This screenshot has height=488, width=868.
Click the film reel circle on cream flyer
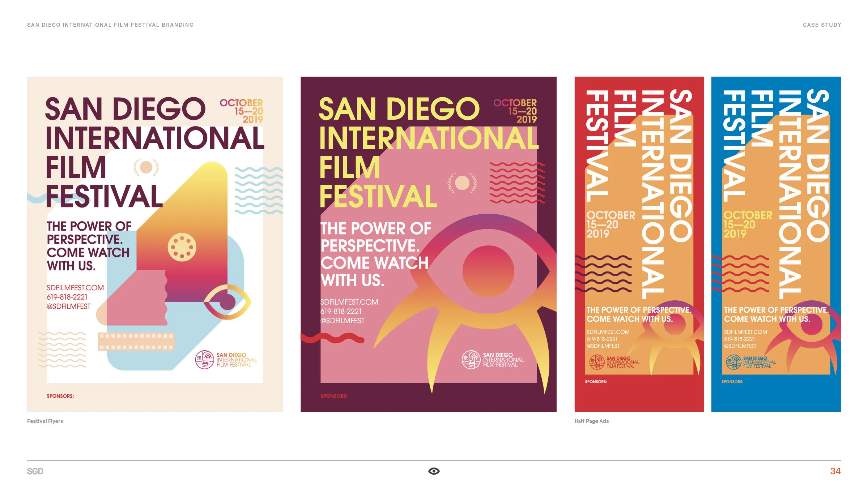click(182, 247)
